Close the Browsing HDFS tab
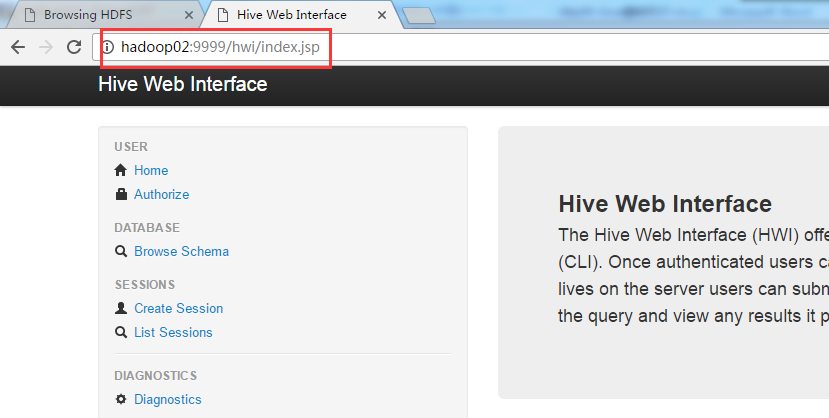The width and height of the screenshot is (829, 418). (189, 15)
